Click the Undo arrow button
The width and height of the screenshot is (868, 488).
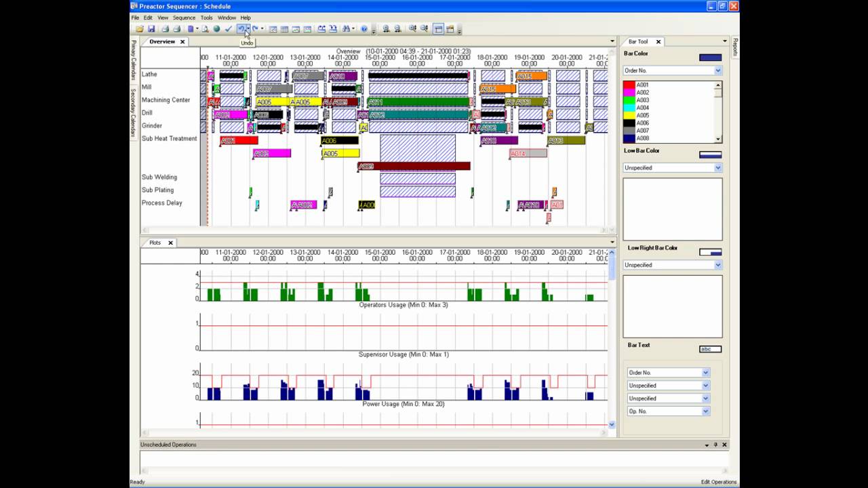tap(241, 29)
